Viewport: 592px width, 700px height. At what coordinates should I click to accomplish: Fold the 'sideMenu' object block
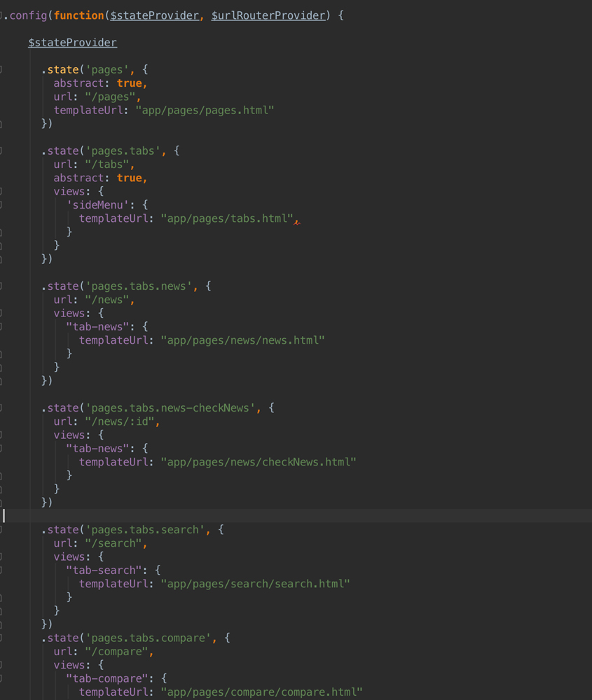tap(2, 205)
